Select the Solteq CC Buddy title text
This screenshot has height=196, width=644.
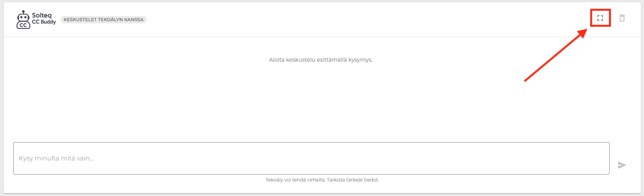[44, 19]
